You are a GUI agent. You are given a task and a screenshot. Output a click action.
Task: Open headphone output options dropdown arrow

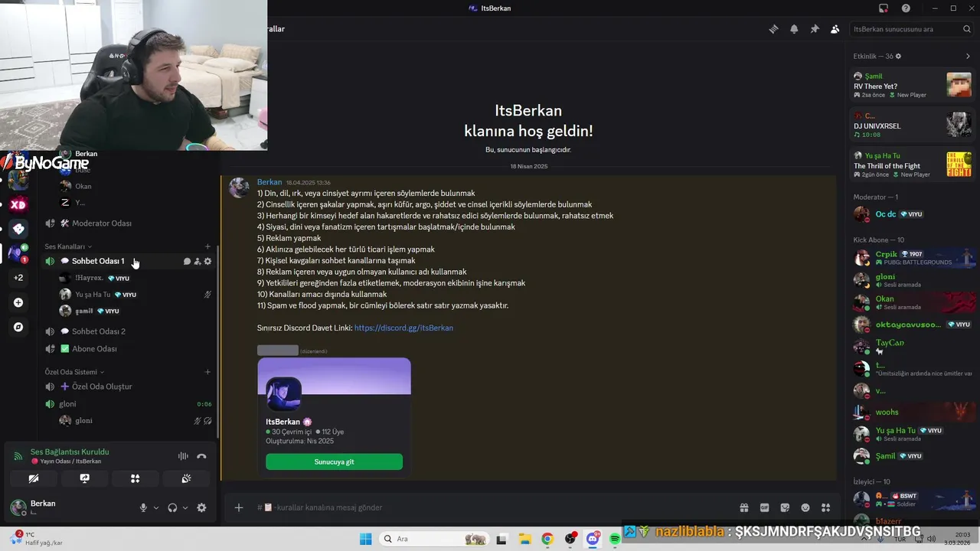coord(185,507)
